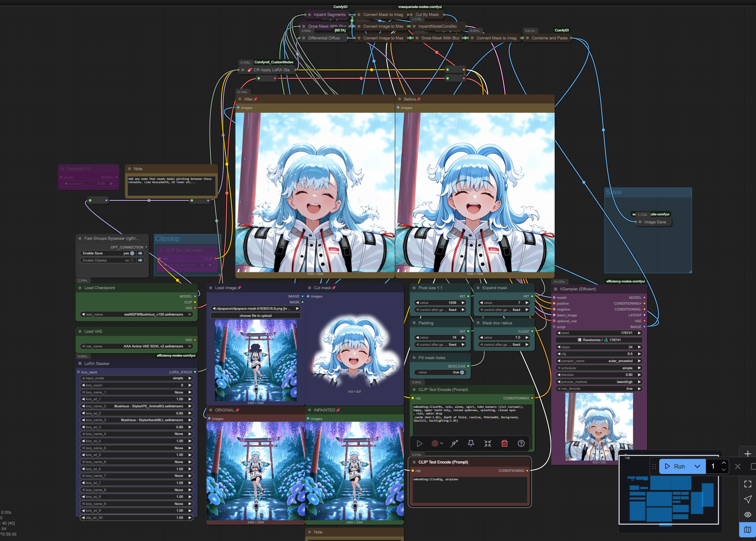The image size is (756, 541).
Task: Collapse the Cut mask node via dot
Action: click(x=309, y=288)
